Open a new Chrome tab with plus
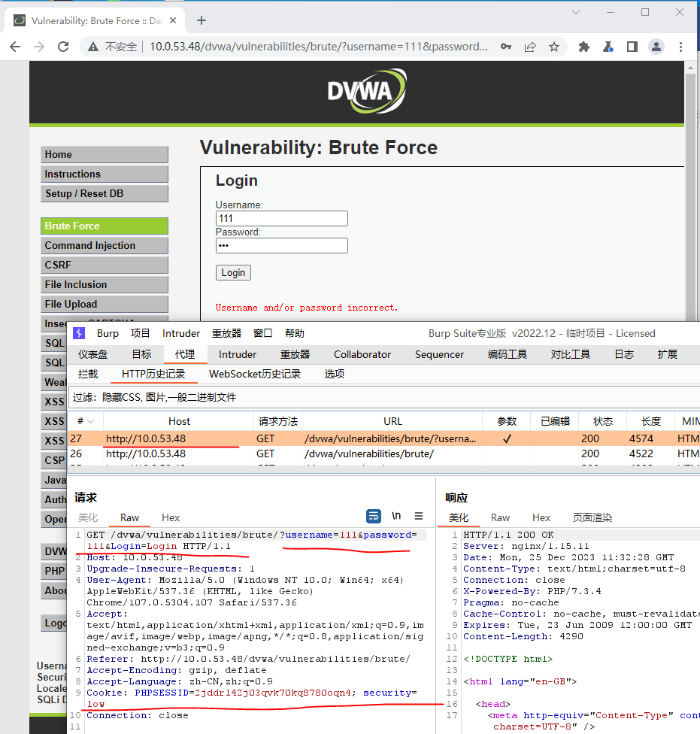The width and height of the screenshot is (700, 734). (202, 20)
